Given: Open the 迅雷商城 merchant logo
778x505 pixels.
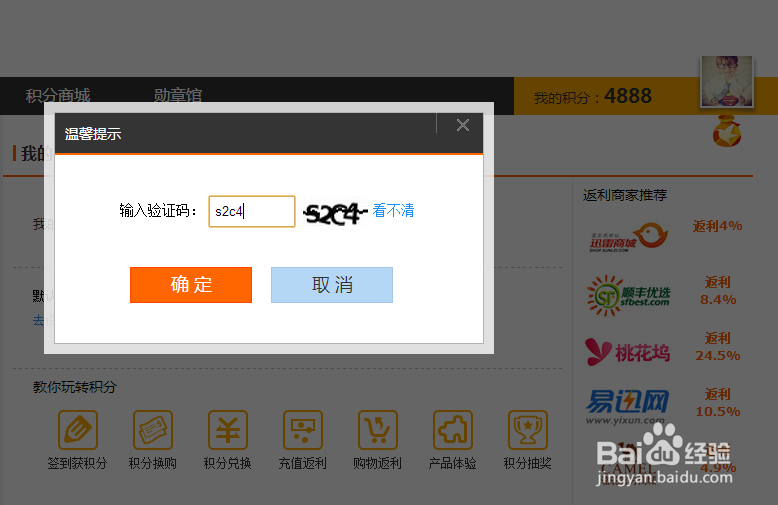Looking at the screenshot, I should (x=629, y=237).
